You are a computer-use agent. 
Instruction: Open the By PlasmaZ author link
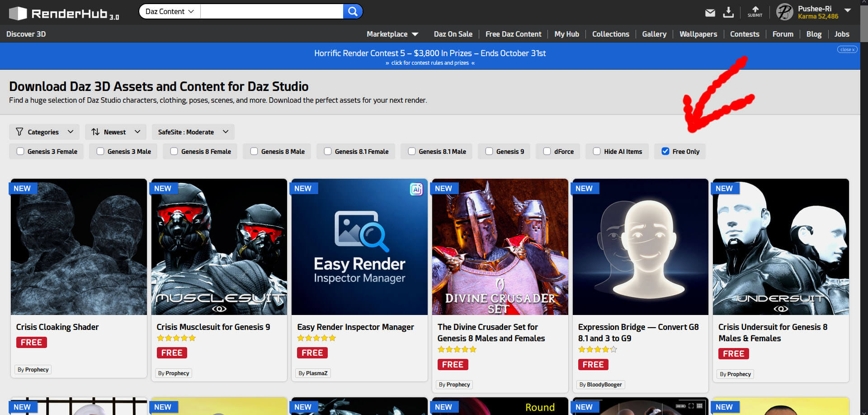[313, 373]
